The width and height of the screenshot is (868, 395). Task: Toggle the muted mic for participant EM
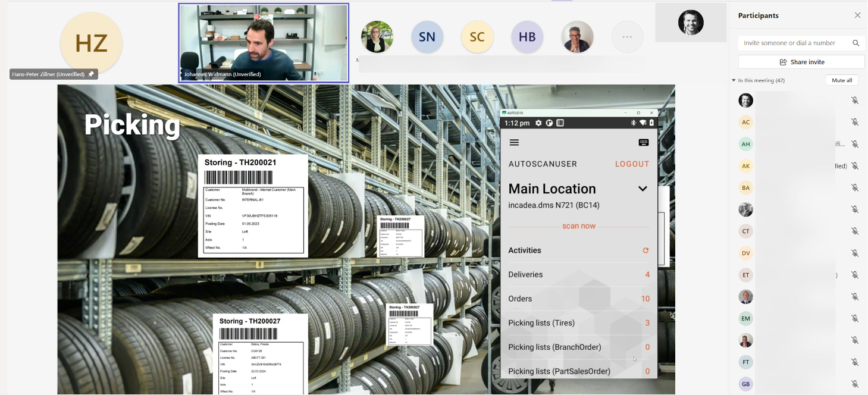pyautogui.click(x=855, y=318)
